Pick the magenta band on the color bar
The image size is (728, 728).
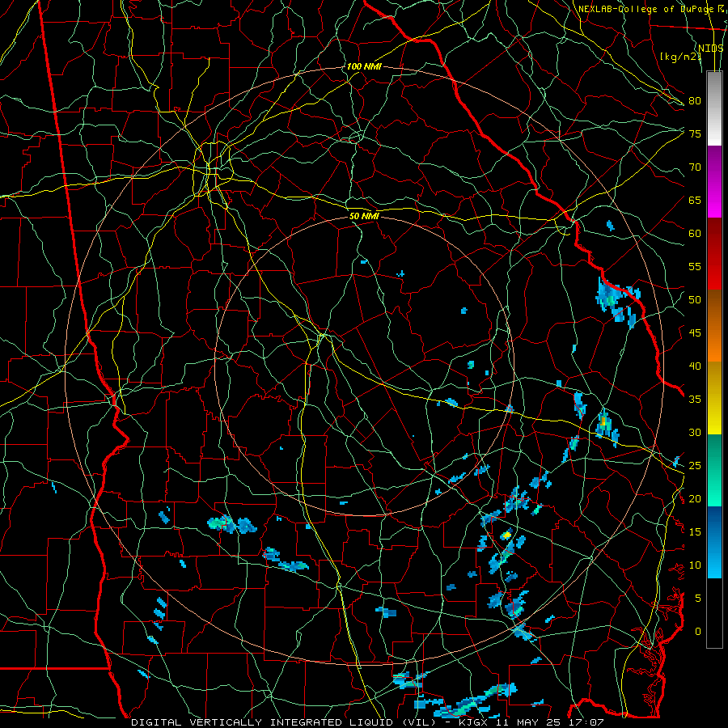point(714,181)
